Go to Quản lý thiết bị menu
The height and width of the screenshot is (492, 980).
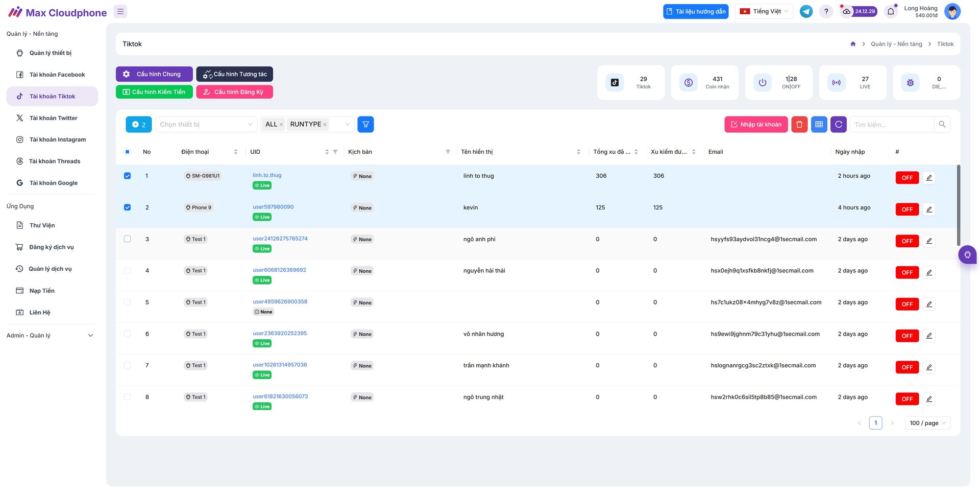click(50, 53)
